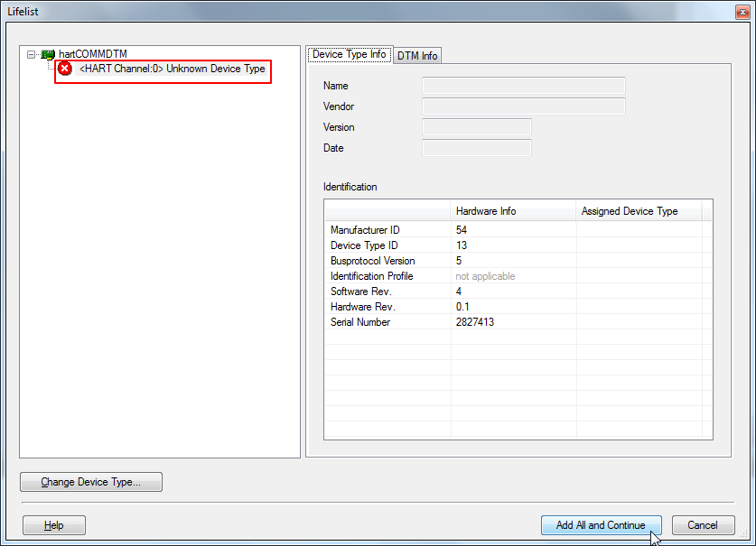This screenshot has height=546, width=756.
Task: Cancel the Lifelist dialog
Action: click(x=703, y=525)
